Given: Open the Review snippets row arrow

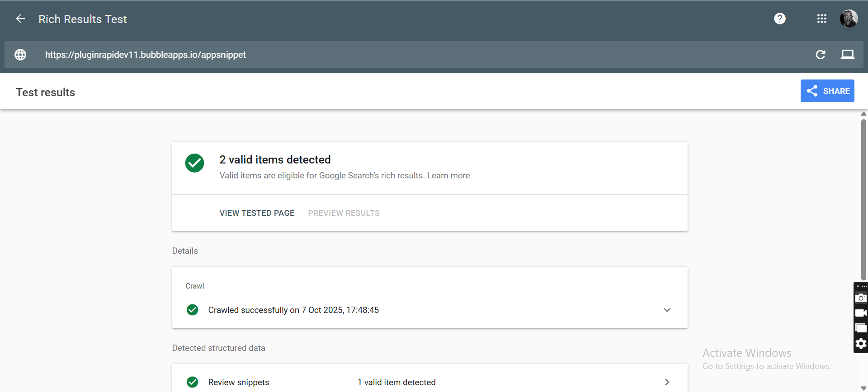Looking at the screenshot, I should click(667, 382).
